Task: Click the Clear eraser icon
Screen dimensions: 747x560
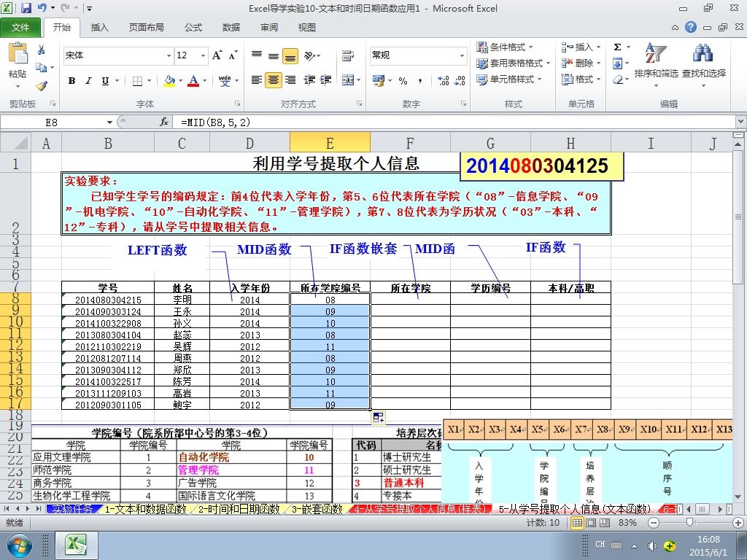Action: [618, 79]
